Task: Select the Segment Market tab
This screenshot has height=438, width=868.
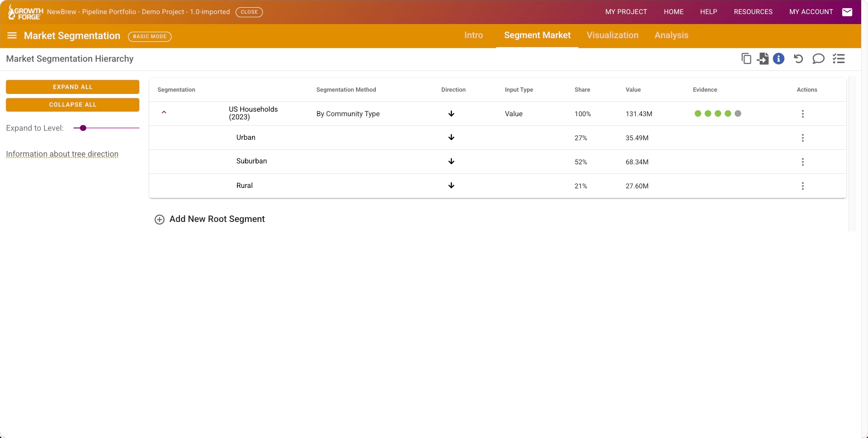Action: click(537, 35)
